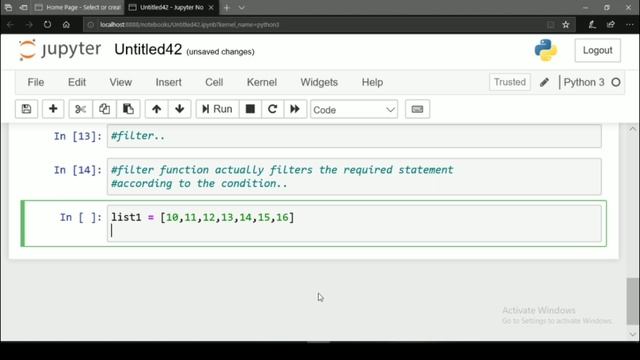Click the pencil edit mode icon
640x360 pixels.
[544, 82]
